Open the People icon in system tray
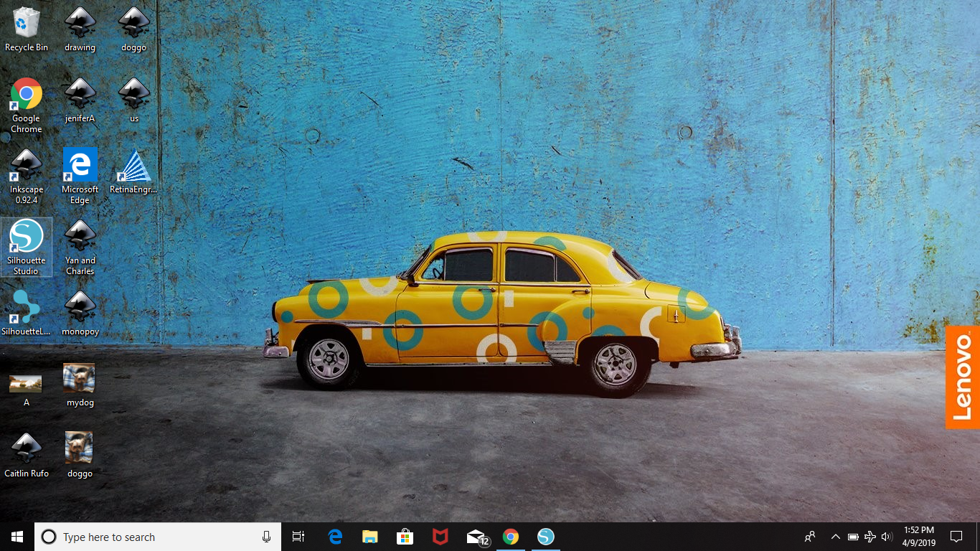Screen dimensions: 980x551 (810, 537)
